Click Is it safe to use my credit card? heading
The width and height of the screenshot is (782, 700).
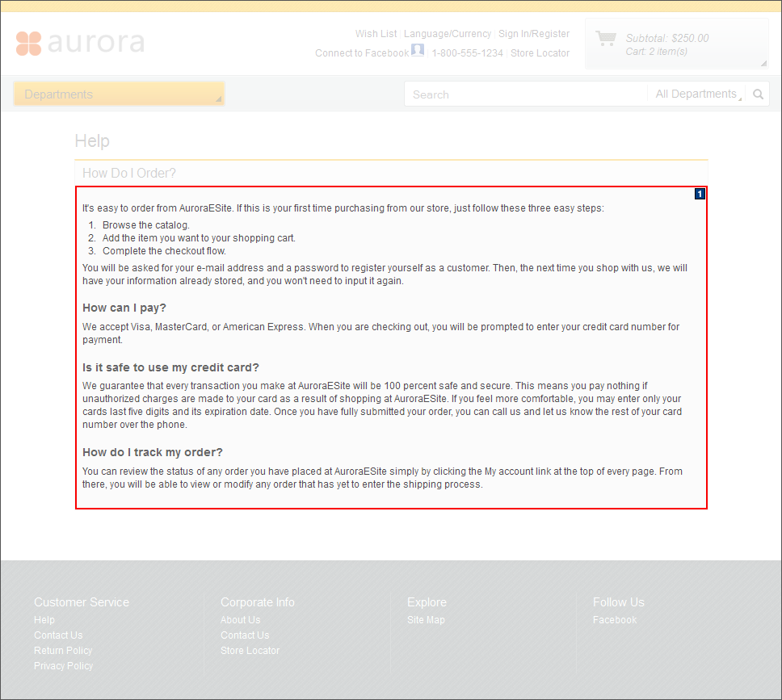click(170, 367)
